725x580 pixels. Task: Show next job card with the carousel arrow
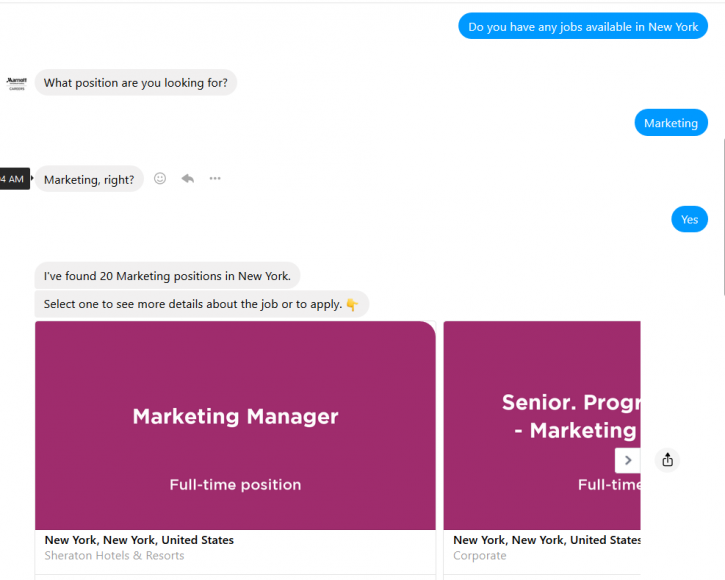point(627,460)
